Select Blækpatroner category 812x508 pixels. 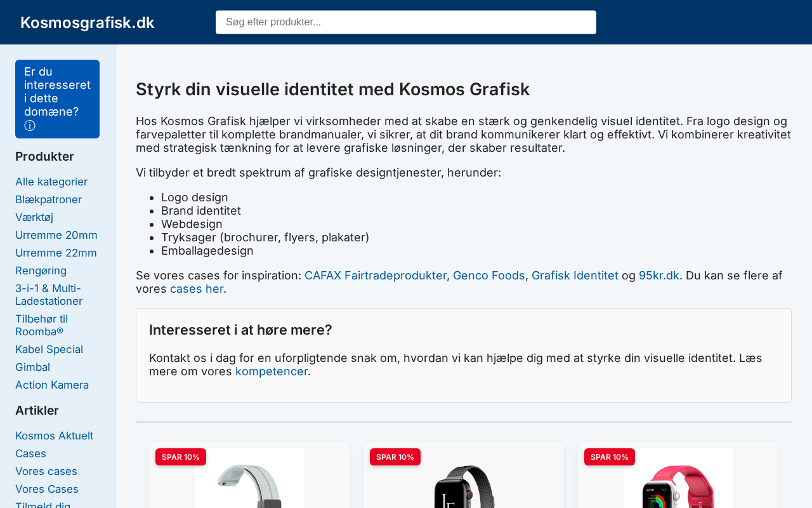pos(48,199)
